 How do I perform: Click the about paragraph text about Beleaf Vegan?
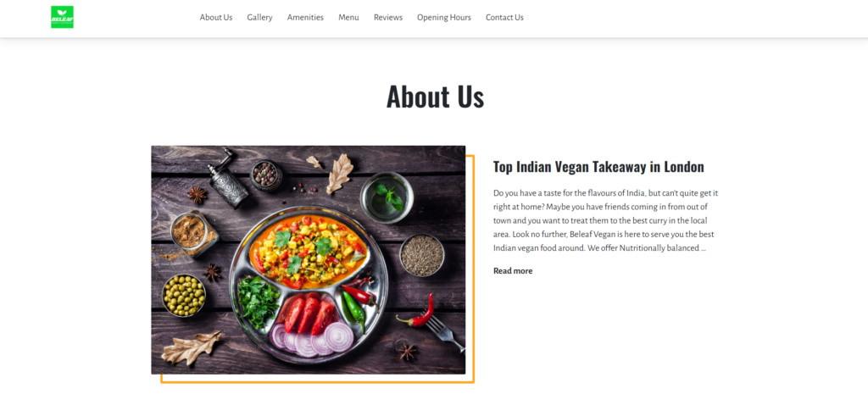coord(605,220)
